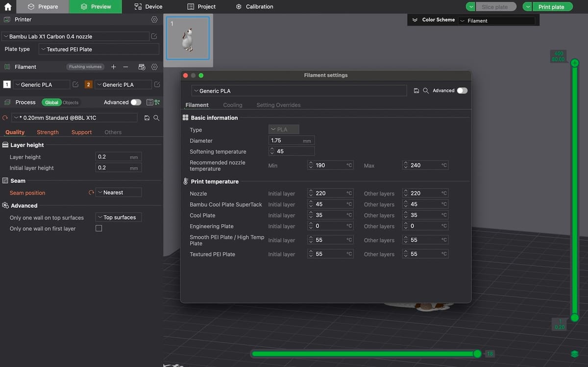Reset Seam position to default value

91,193
